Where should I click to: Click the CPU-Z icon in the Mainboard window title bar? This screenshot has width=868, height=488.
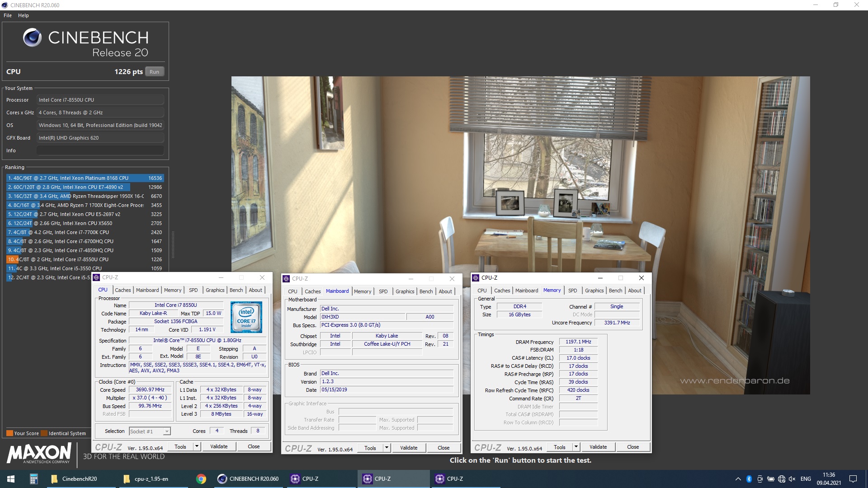tap(286, 279)
